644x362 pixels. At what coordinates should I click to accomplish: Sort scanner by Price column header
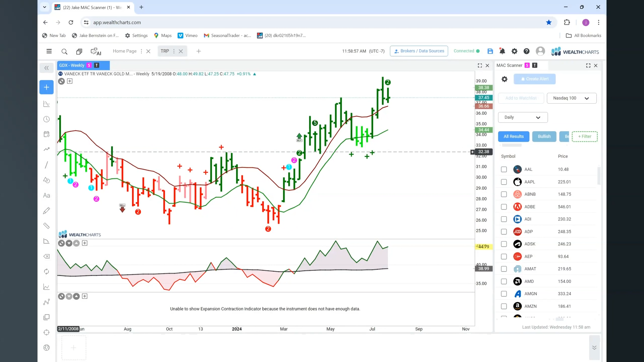563,156
